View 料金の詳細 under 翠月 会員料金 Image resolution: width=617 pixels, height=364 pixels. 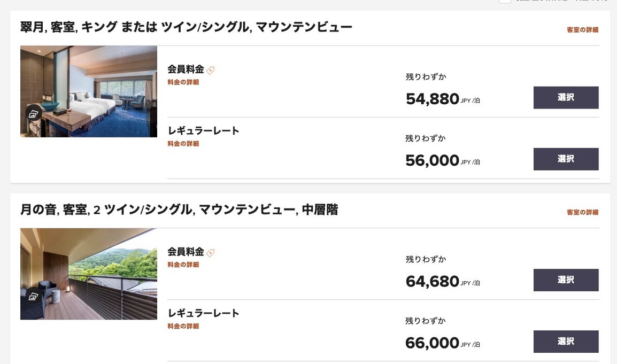[x=183, y=82]
